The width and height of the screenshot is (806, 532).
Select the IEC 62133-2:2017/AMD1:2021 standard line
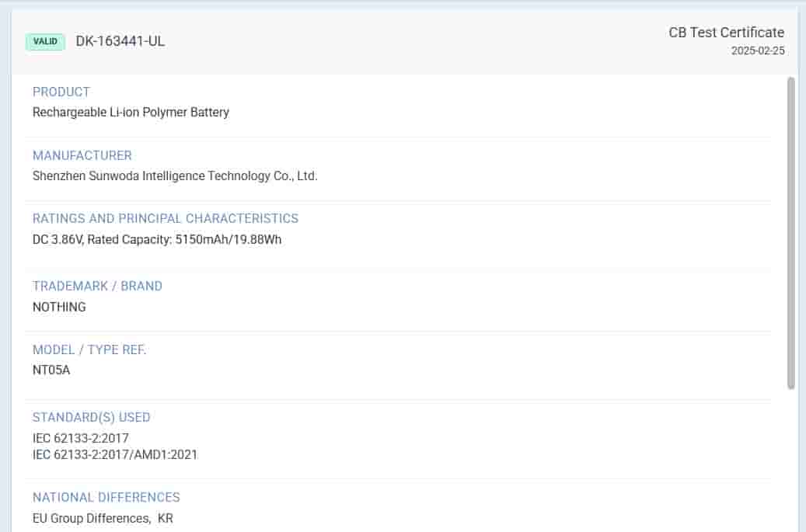pos(115,455)
